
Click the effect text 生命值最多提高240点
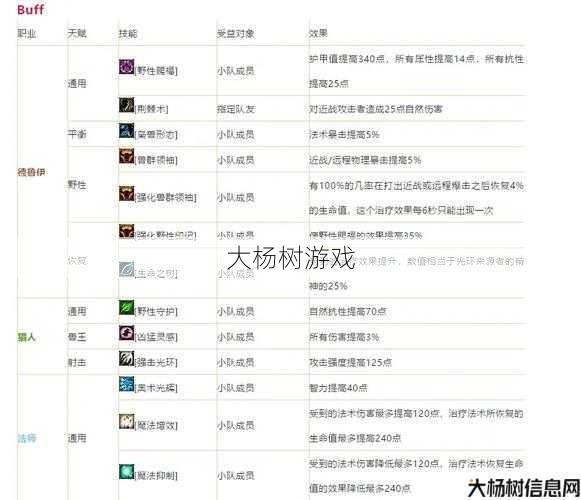[x=355, y=438]
